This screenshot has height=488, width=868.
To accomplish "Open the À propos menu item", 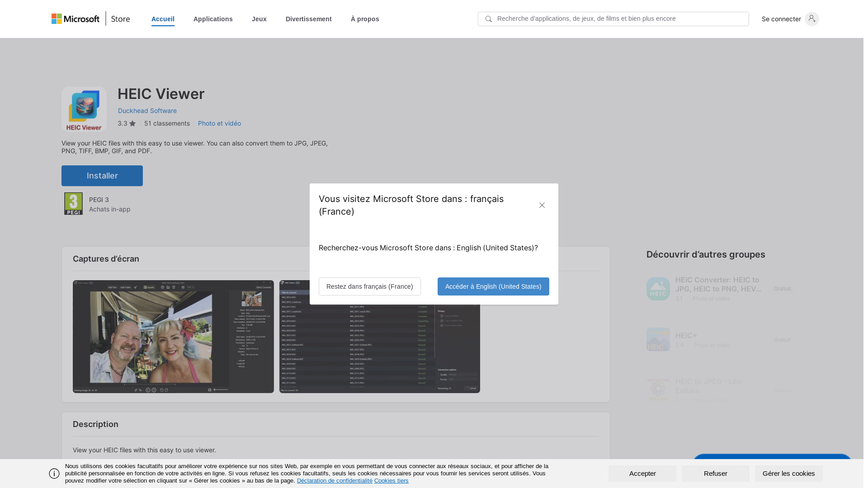I will tap(365, 19).
